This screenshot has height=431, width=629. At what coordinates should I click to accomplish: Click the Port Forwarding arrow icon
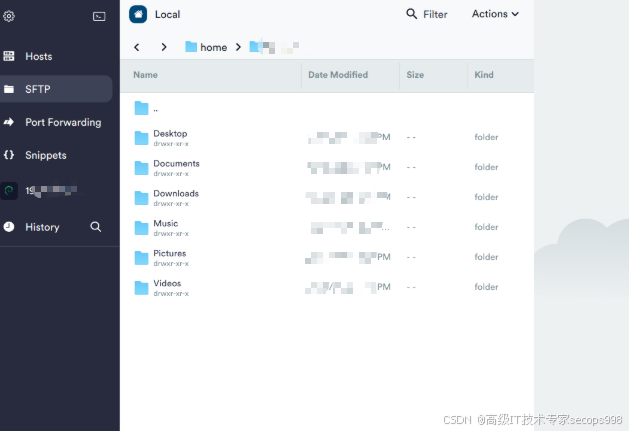pos(9,122)
